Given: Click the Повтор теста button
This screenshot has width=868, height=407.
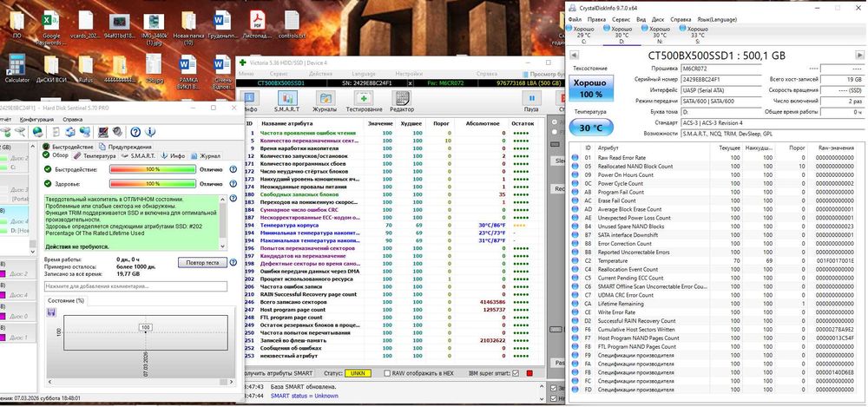Looking at the screenshot, I should [202, 263].
